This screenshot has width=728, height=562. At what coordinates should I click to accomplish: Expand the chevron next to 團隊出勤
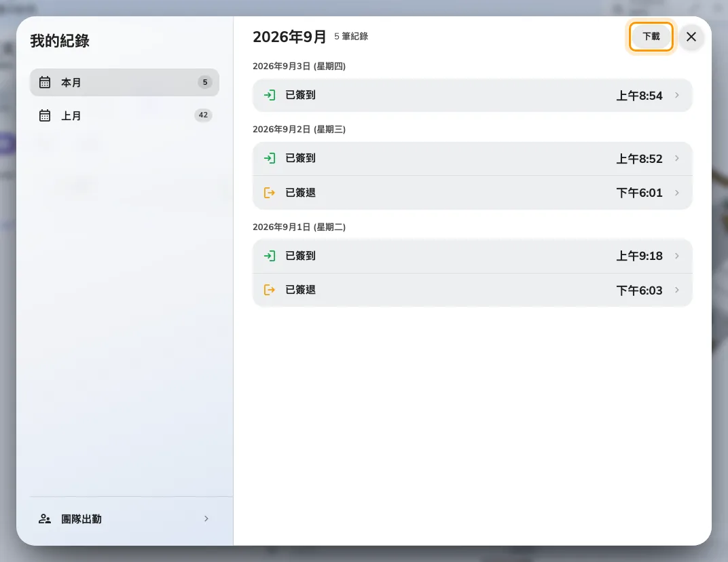[x=206, y=519]
